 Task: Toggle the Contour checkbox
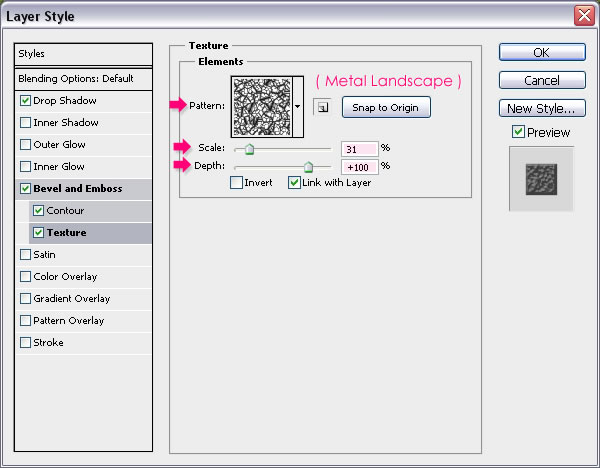(38, 210)
